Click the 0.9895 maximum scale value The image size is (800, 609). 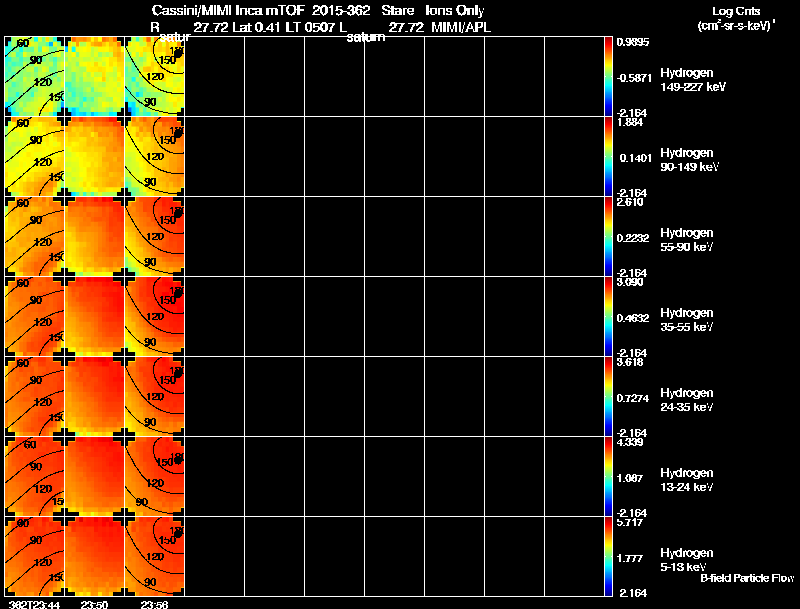(x=633, y=42)
